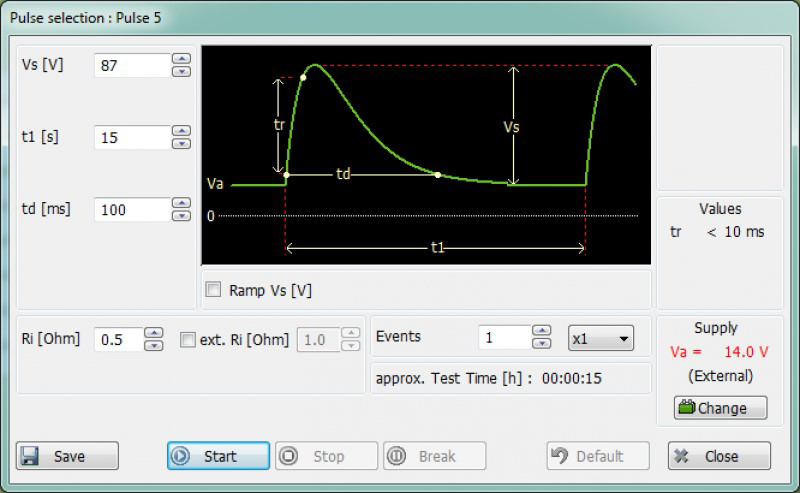Image resolution: width=800 pixels, height=493 pixels.
Task: Click the green battery icon on Change
Action: (687, 407)
